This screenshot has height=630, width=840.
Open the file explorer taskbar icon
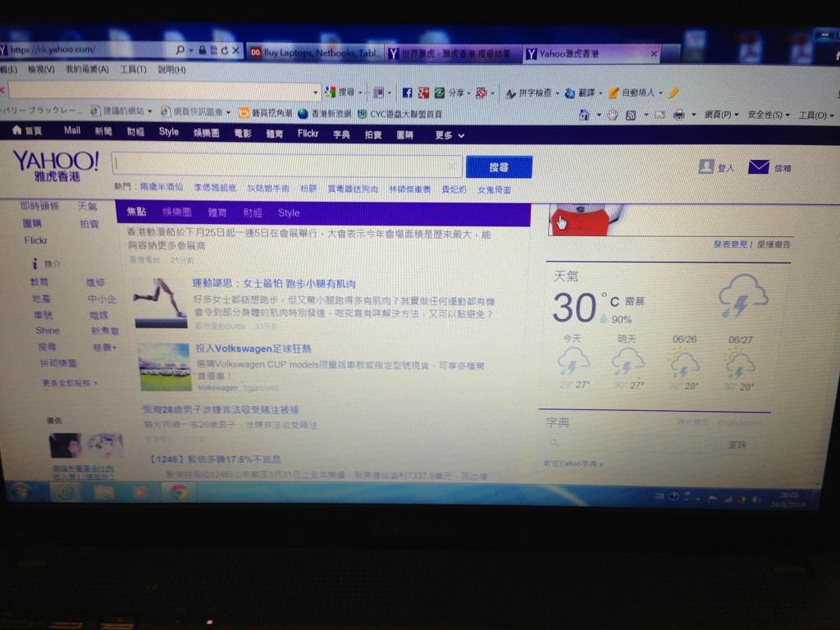pos(103,492)
